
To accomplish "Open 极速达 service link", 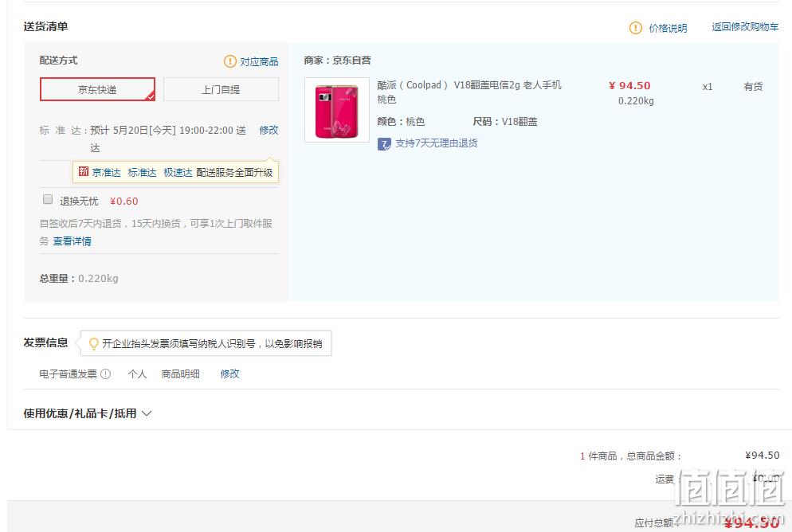I will 178,173.
